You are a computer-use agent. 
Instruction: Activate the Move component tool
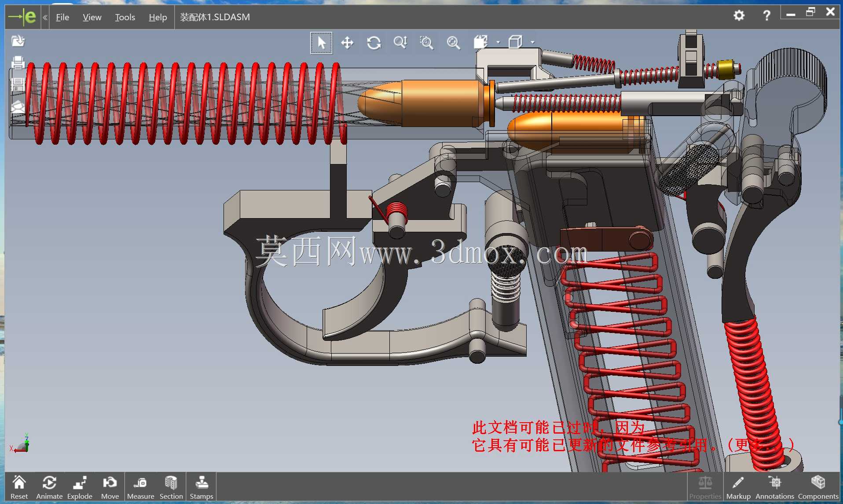pos(110,487)
